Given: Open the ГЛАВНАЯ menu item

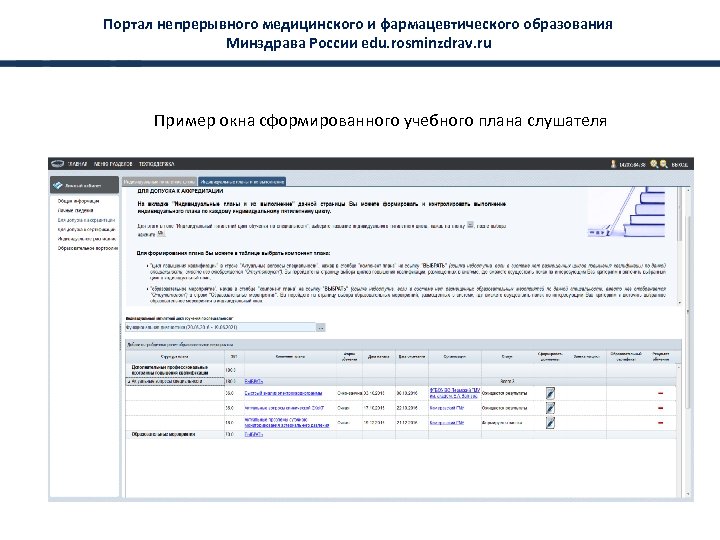Looking at the screenshot, I should [78, 164].
